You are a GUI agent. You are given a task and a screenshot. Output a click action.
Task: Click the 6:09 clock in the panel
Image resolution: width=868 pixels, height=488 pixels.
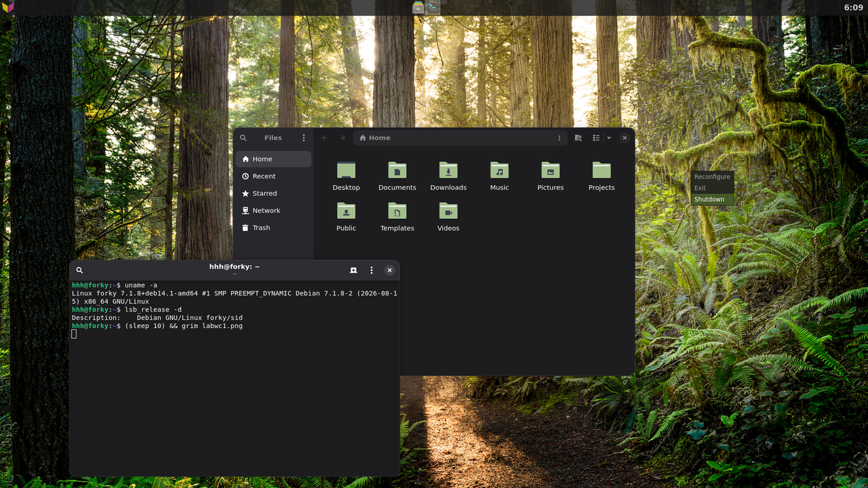click(854, 7)
